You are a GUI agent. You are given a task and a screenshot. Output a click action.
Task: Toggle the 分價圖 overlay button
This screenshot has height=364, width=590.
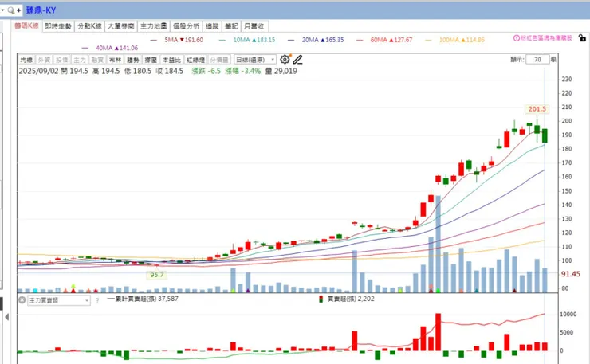(219, 60)
